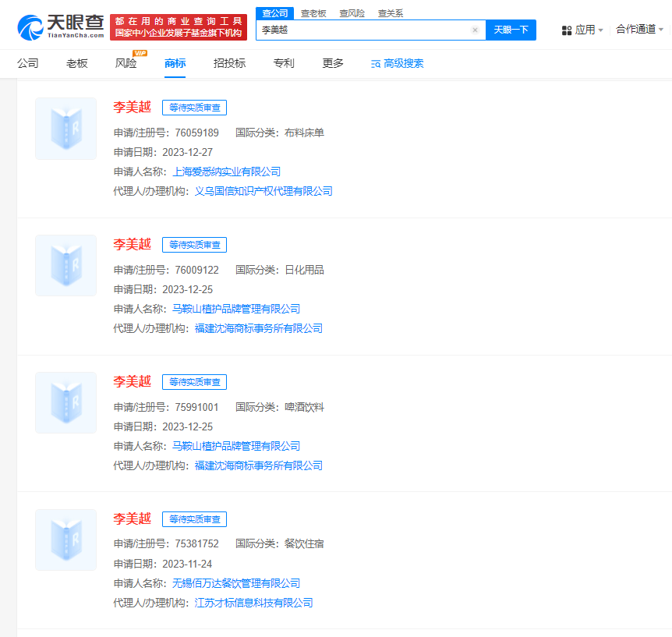Select the 商标 results tab
Image resolution: width=672 pixels, height=637 pixels.
coord(175,63)
